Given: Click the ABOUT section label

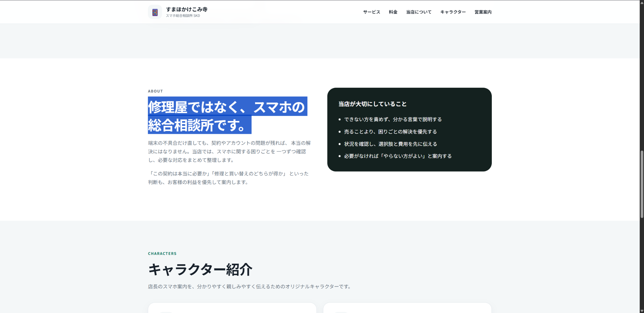Looking at the screenshot, I should coord(155,91).
